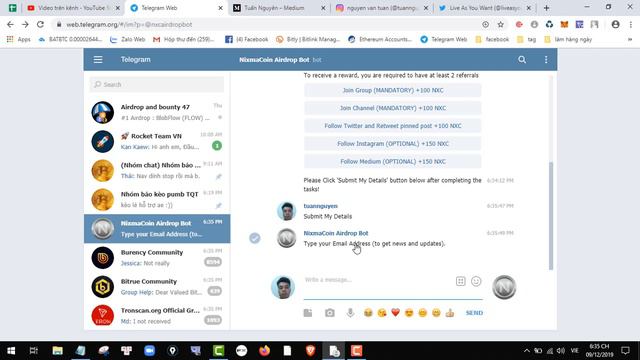Record a voice message with the microphone icon
640x360 pixels.
(x=350, y=313)
